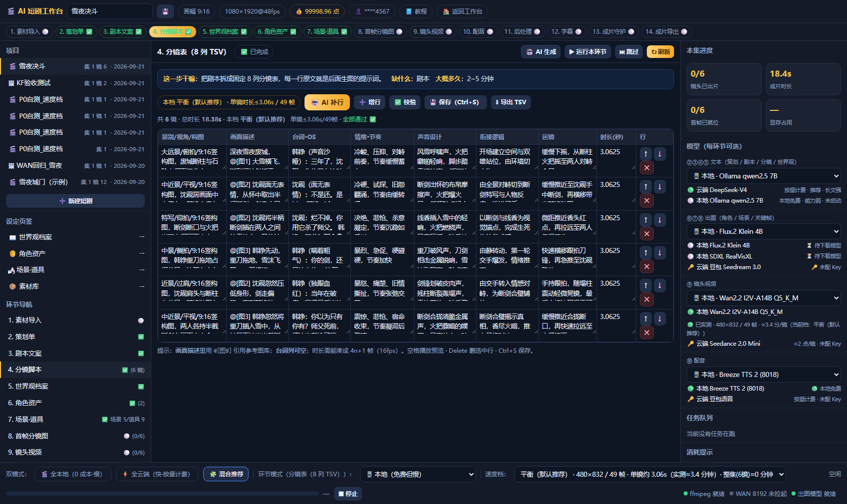Move the third storyboard row up
Viewport: 847px width, 504px height.
pyautogui.click(x=646, y=220)
